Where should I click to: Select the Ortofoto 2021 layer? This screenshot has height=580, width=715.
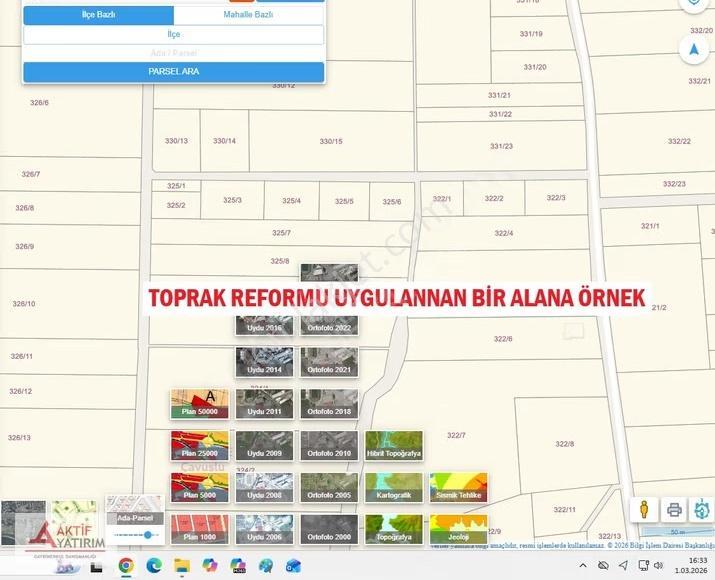[x=329, y=362]
